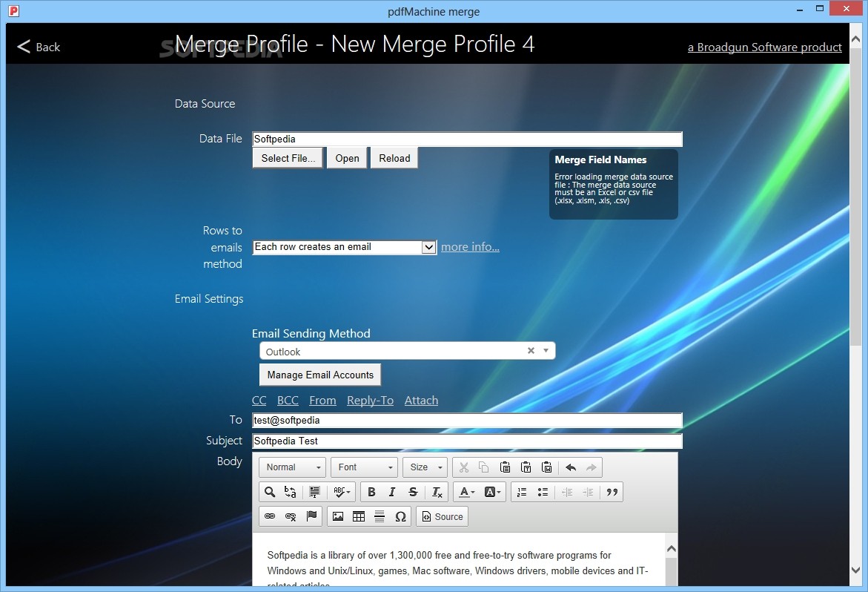Image resolution: width=868 pixels, height=592 pixels.
Task: Insert an image into the Body
Action: tap(338, 516)
